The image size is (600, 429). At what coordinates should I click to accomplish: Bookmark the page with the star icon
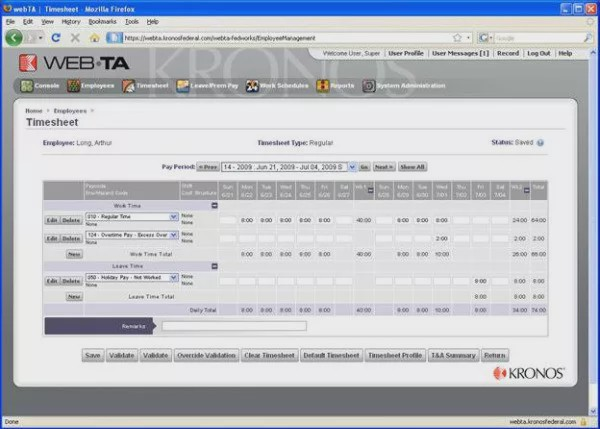pyautogui.click(x=457, y=38)
